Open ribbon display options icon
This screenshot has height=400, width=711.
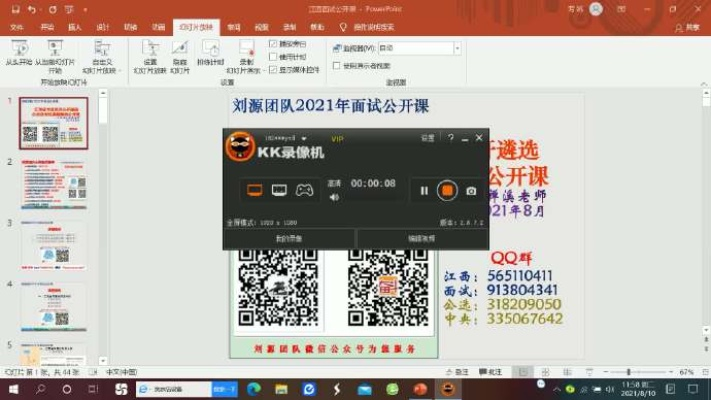(621, 9)
